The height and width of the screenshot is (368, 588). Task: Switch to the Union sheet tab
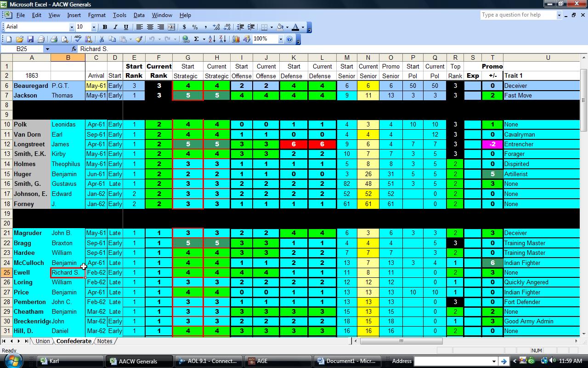click(x=43, y=341)
